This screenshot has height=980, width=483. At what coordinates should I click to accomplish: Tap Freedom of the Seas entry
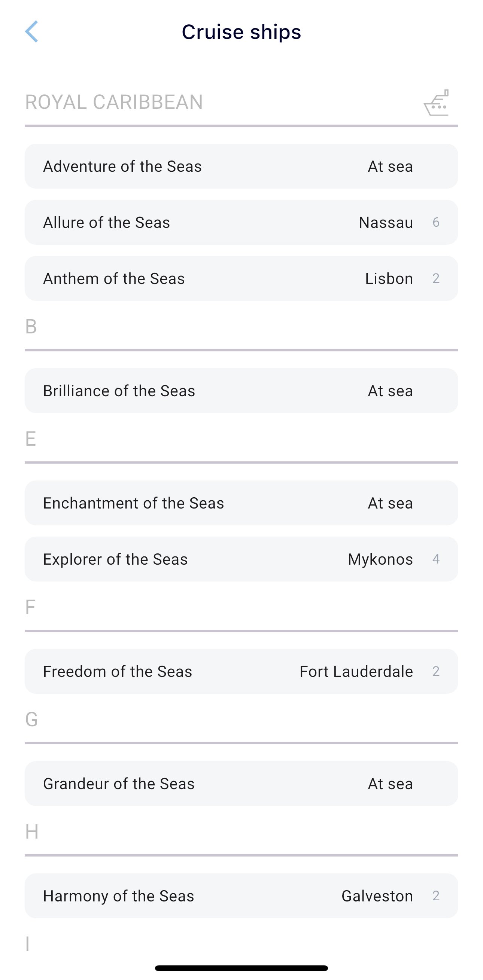[x=117, y=671]
